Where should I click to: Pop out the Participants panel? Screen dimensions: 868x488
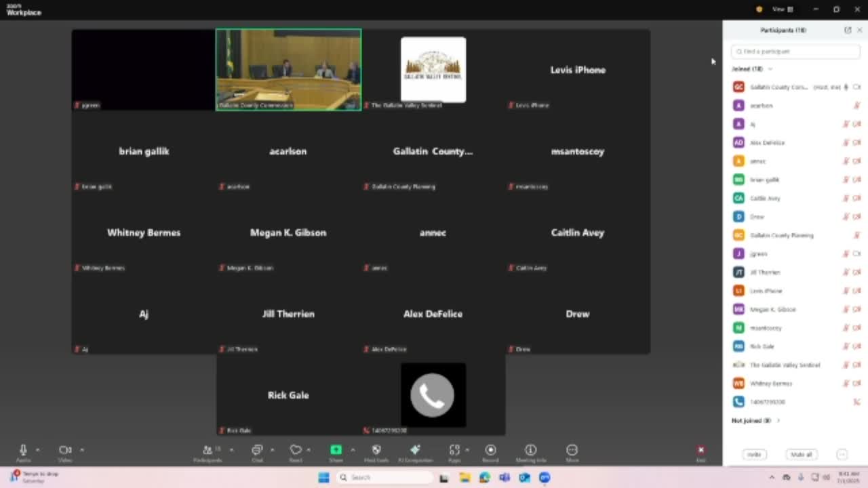[848, 30]
